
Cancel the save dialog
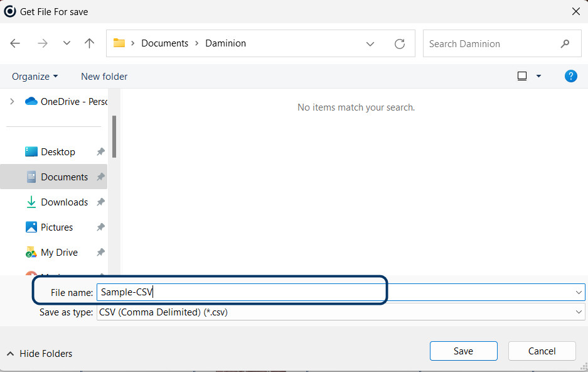point(542,351)
